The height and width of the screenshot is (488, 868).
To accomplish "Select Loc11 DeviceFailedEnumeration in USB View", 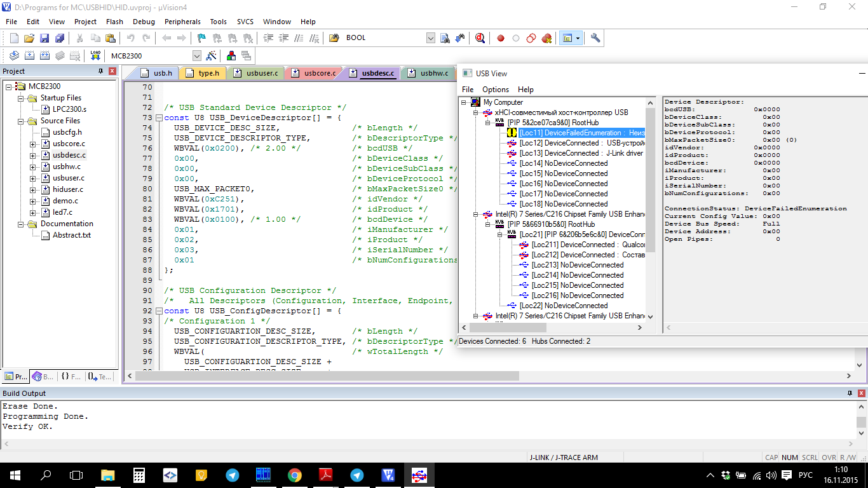I will 581,133.
